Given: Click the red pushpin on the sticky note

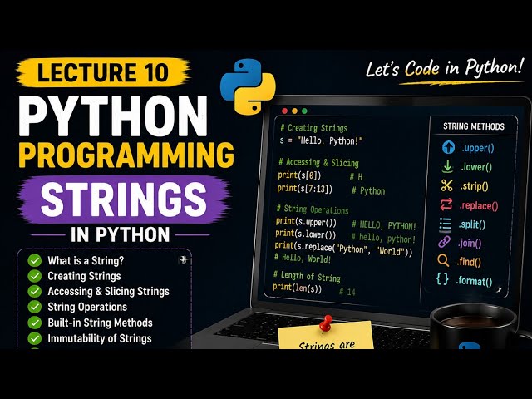Looking at the screenshot, I should (x=326, y=323).
